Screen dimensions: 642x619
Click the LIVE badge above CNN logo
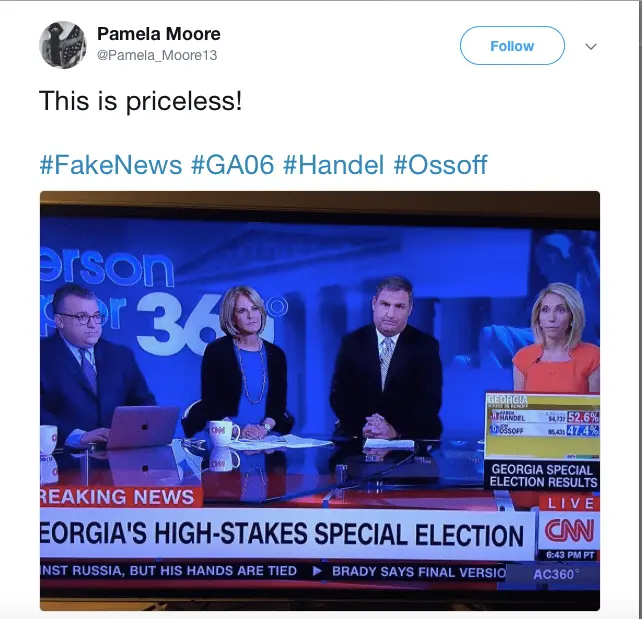pos(571,503)
